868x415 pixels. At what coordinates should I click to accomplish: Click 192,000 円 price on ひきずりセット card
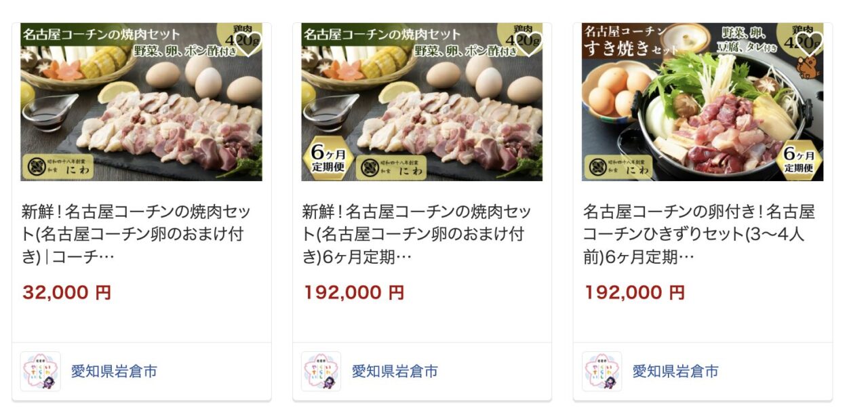[635, 292]
